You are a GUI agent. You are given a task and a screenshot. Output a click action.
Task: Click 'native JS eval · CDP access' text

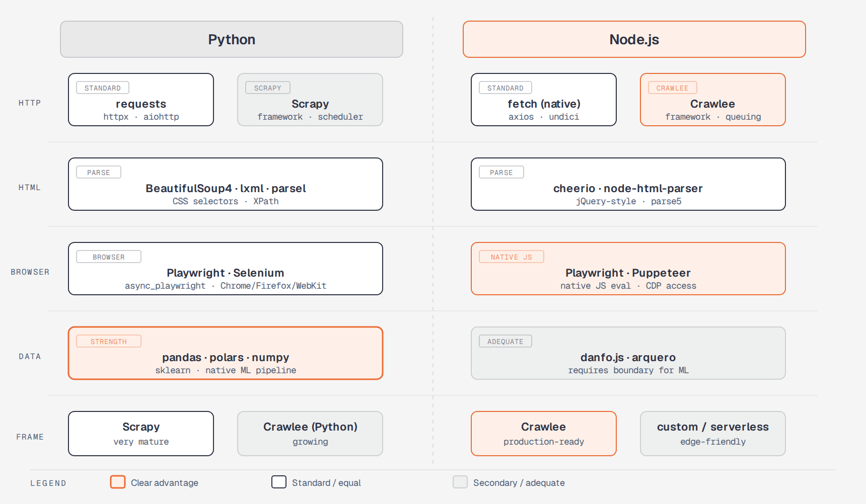[628, 286]
